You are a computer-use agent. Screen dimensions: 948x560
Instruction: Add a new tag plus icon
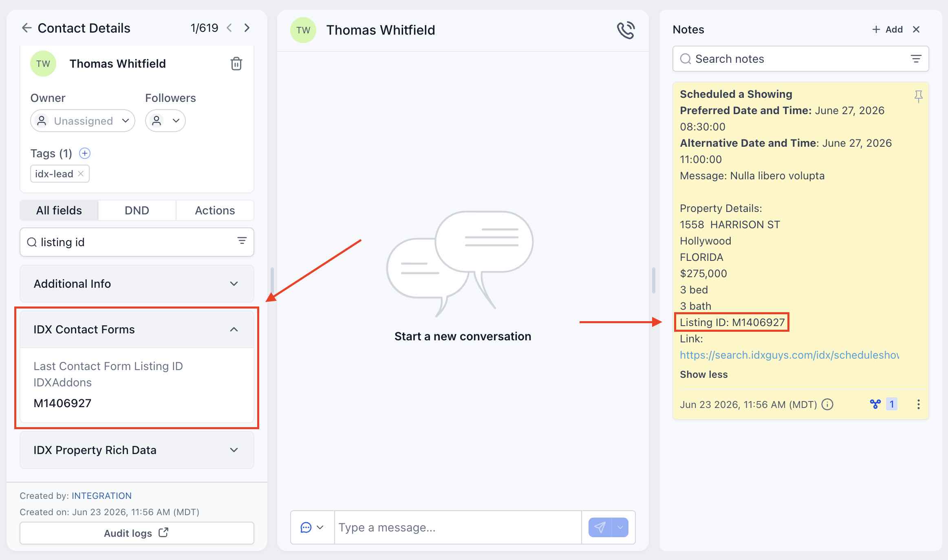[85, 153]
